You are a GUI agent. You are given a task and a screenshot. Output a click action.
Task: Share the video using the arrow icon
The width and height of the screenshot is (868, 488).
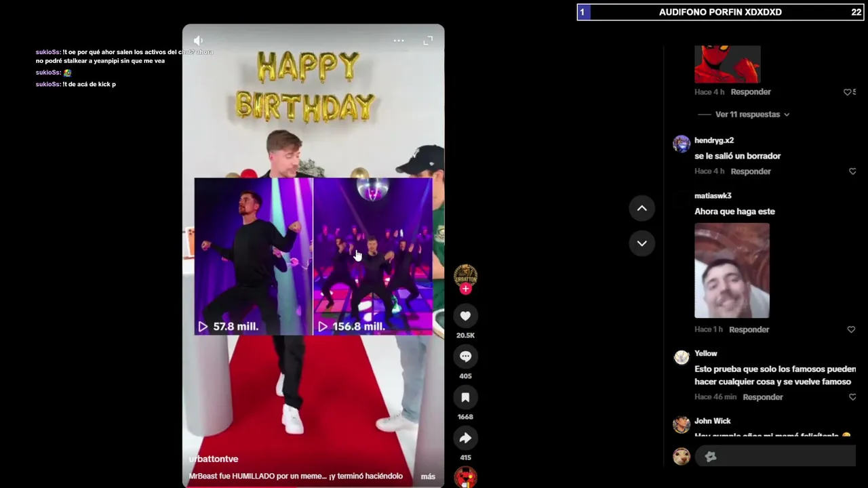point(465,438)
